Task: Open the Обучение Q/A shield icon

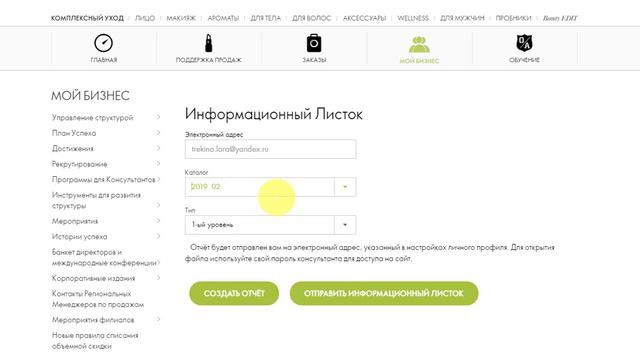Action: click(524, 43)
